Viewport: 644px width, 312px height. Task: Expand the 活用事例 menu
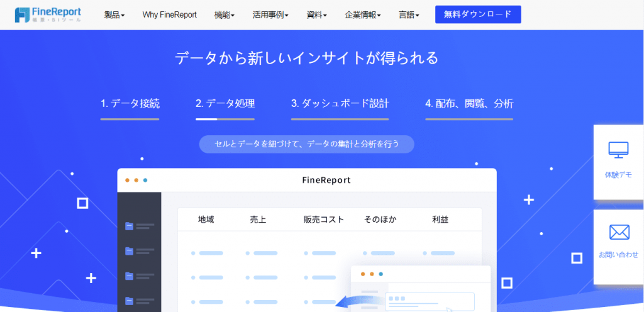point(270,14)
